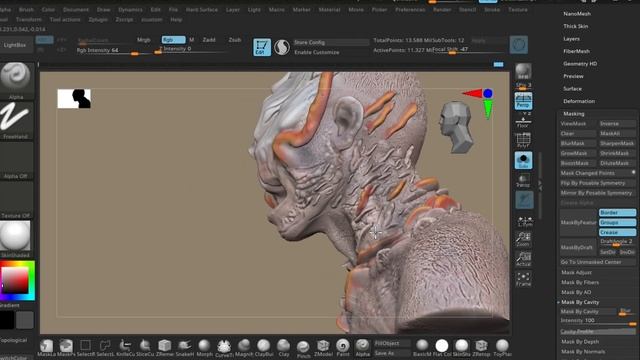Screen dimensions: 640x360
Task: Select the KnifeCurve brush in bottom shelf
Action: click(x=125, y=348)
